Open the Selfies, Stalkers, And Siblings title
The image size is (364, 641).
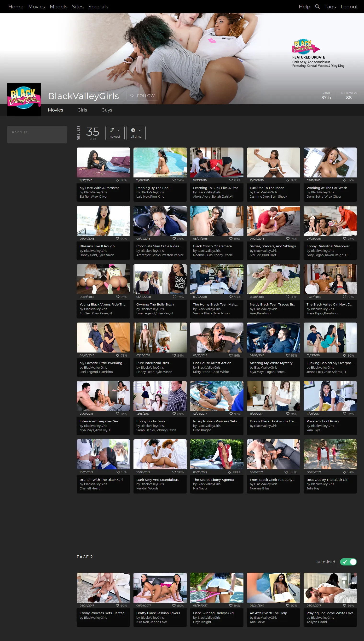click(x=272, y=246)
